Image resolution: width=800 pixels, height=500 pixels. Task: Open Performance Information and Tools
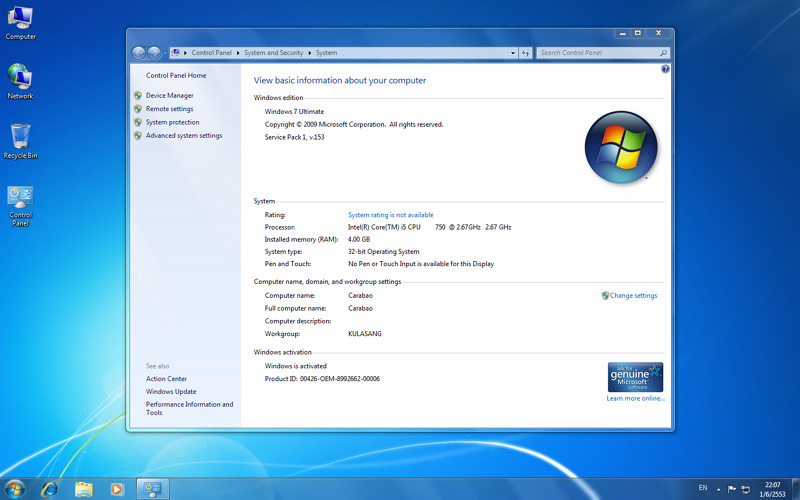(x=189, y=408)
